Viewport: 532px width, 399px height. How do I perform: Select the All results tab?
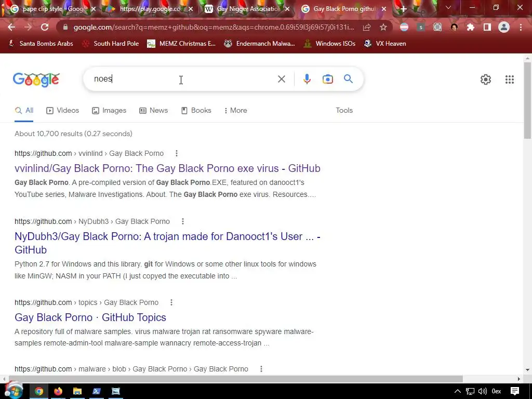24,111
